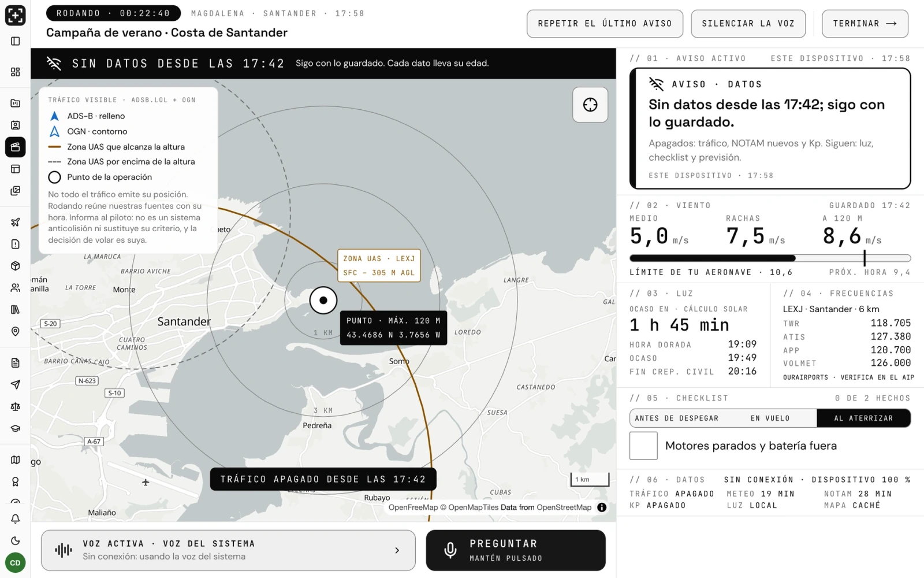Image resolution: width=924 pixels, height=578 pixels.
Task: Open the graduation cap icon
Action: (16, 429)
